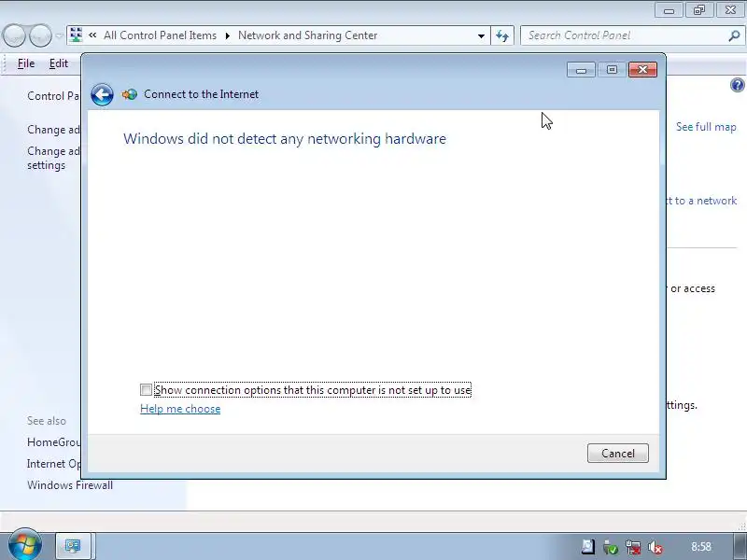
Task: Click the taskbar clock showing 8:58
Action: pos(701,547)
